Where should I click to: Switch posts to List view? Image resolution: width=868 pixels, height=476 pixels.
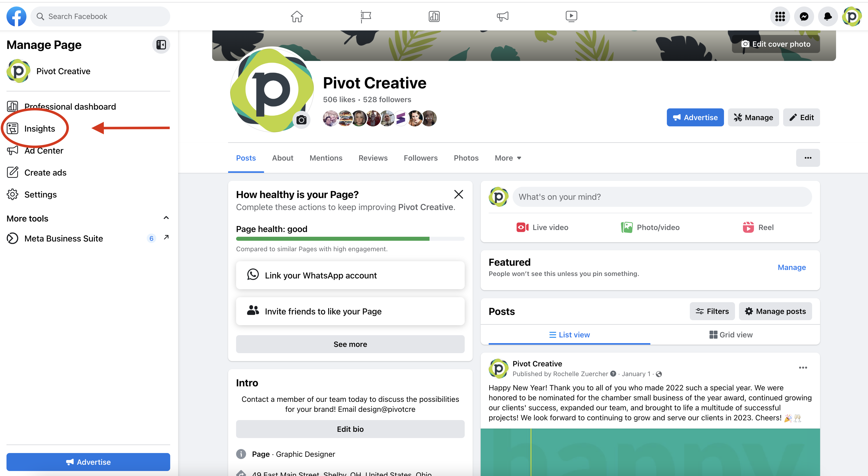point(569,334)
